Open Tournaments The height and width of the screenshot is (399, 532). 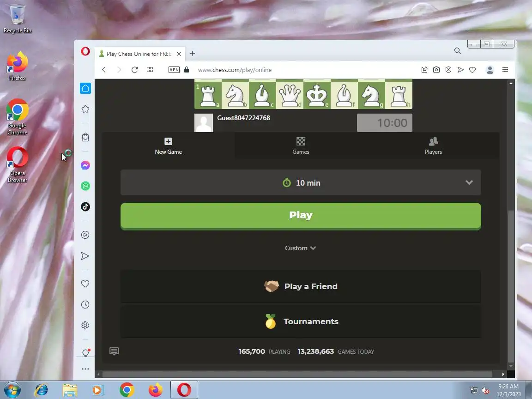tap(301, 321)
